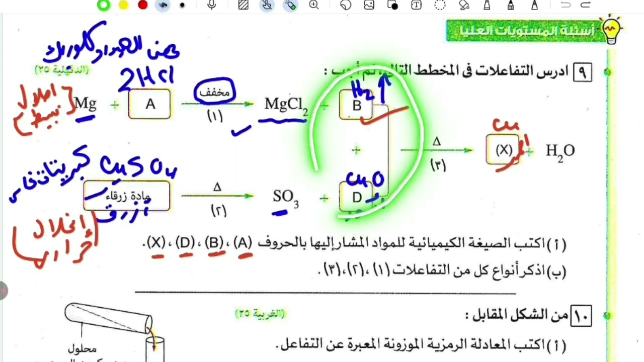Select the eraser tool
This screenshot has width=644, height=362.
tap(463, 5)
